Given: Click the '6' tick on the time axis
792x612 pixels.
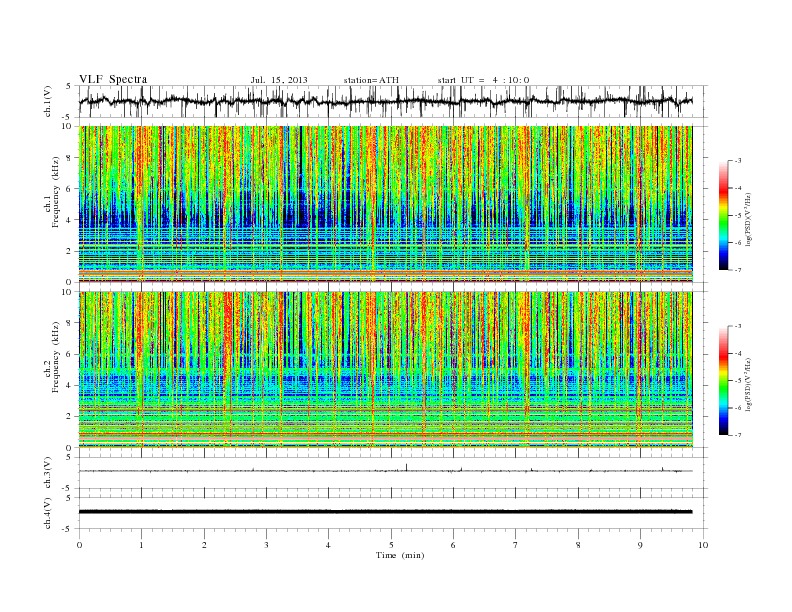Looking at the screenshot, I should (x=453, y=545).
